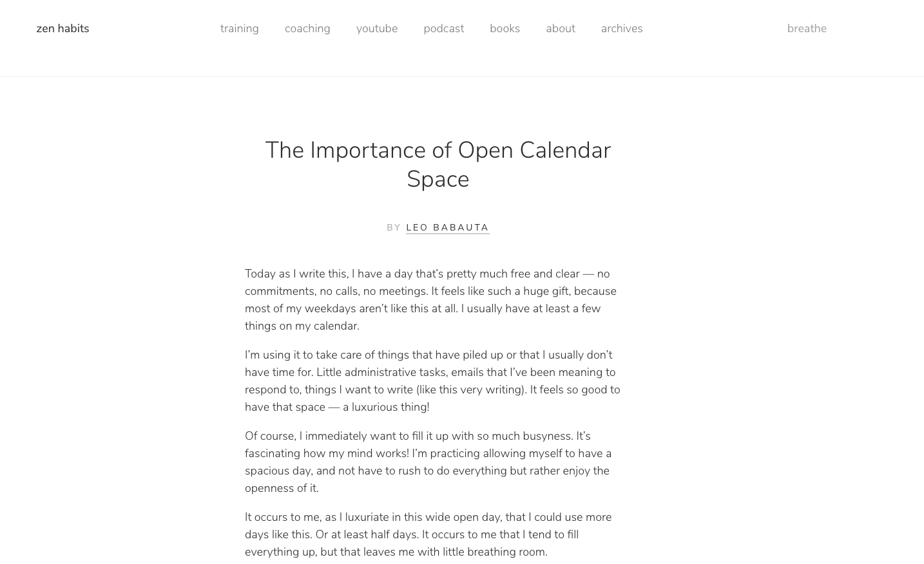This screenshot has height=564, width=924.
Task: Select the article body text area
Action: coord(433,412)
